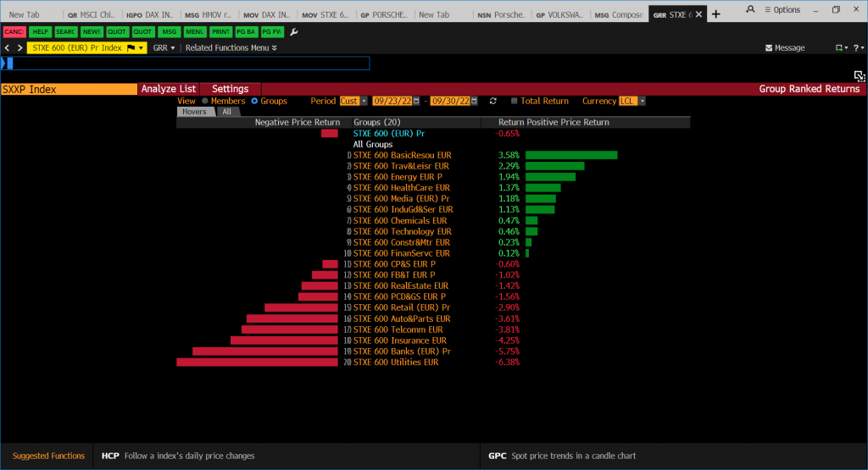Open the Analyze List menu
The width and height of the screenshot is (868, 470).
169,89
